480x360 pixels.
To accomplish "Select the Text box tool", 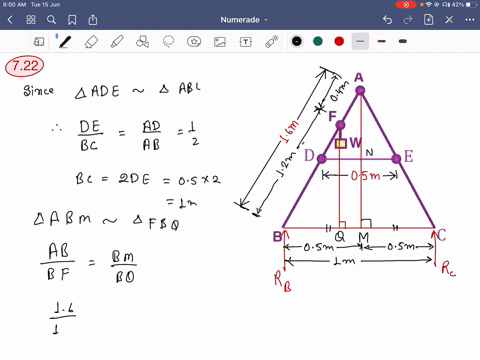I will (x=245, y=42).
